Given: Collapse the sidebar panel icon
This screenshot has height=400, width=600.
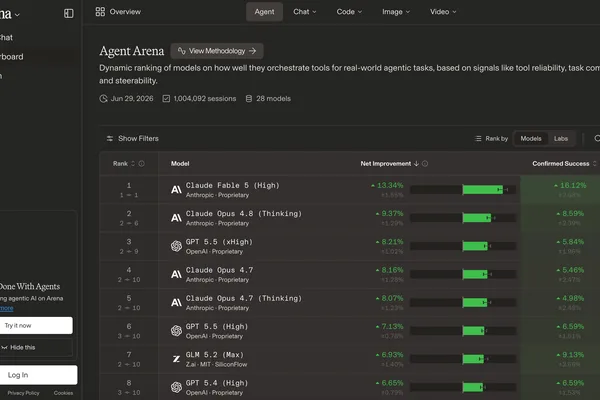Looking at the screenshot, I should tap(68, 13).
